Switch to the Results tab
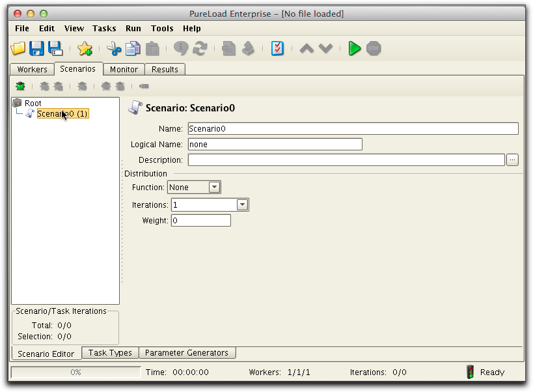 pos(165,70)
